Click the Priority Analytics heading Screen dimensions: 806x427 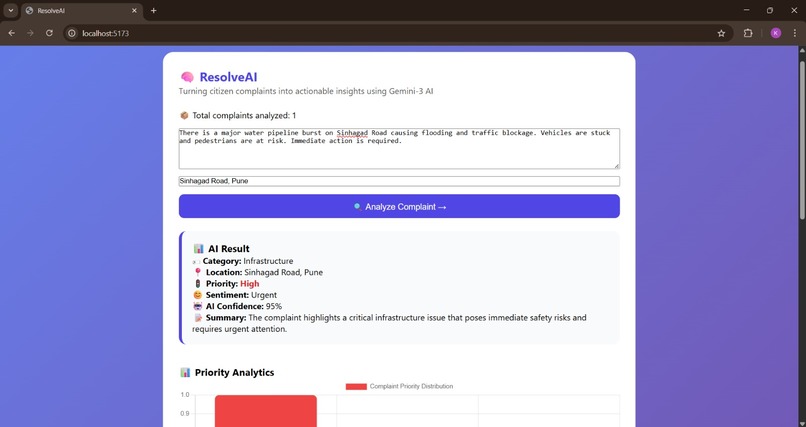(234, 373)
